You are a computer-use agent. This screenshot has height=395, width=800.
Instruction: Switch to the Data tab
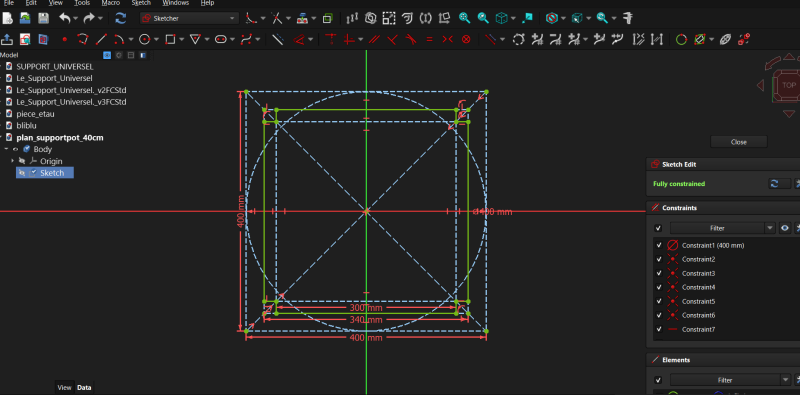click(x=84, y=388)
